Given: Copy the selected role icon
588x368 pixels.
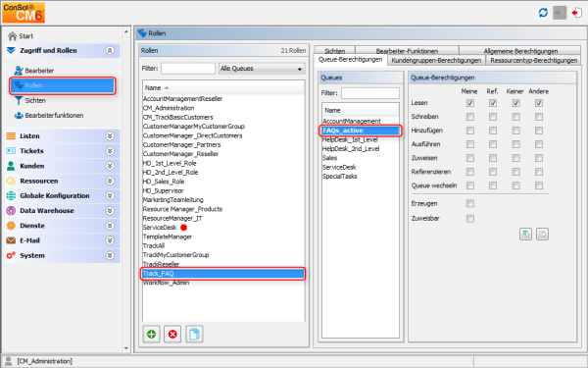Looking at the screenshot, I should [x=194, y=334].
